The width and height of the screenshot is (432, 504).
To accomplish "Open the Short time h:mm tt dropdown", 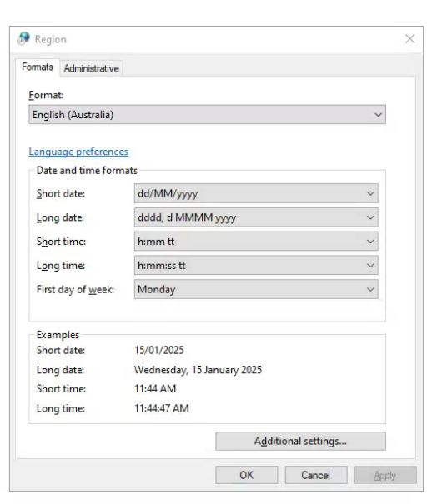I will [x=256, y=242].
